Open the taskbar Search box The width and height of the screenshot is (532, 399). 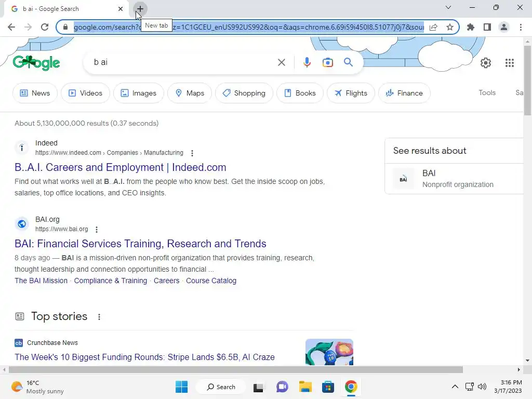pyautogui.click(x=221, y=387)
